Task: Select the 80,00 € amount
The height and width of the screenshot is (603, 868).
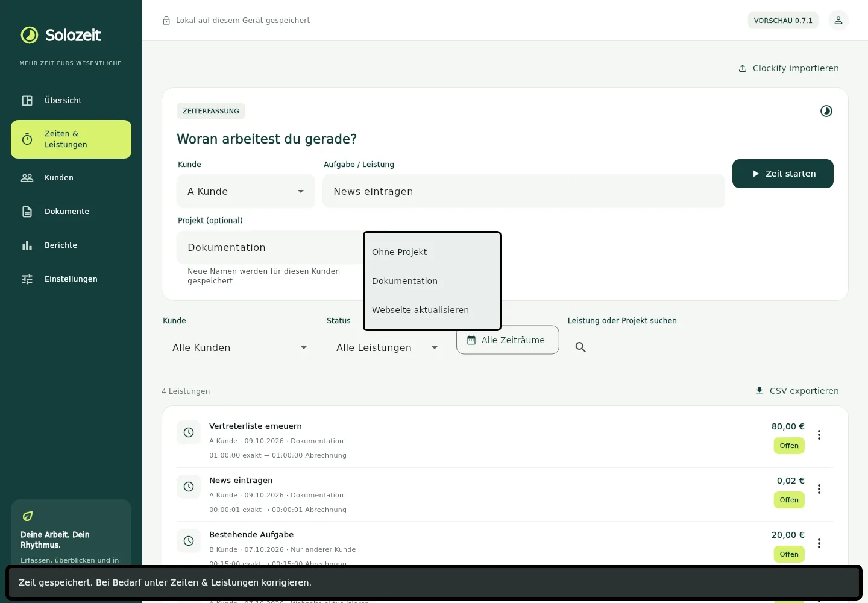Action: tap(788, 426)
